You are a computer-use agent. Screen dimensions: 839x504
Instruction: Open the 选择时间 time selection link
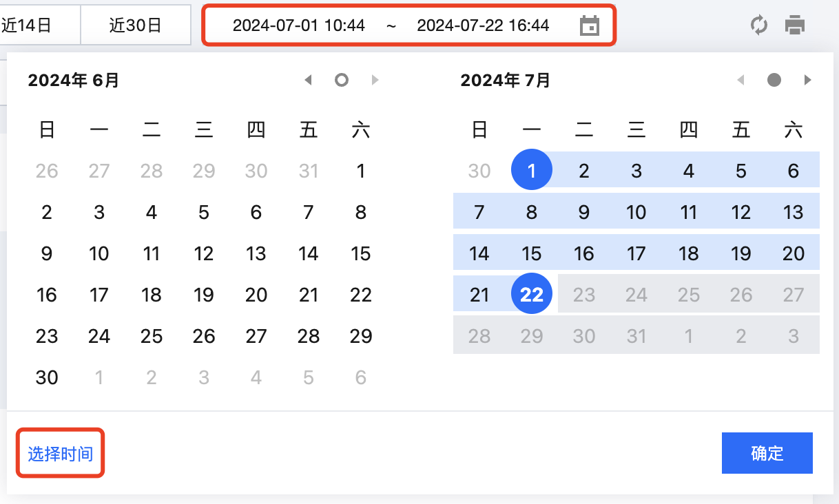point(61,453)
